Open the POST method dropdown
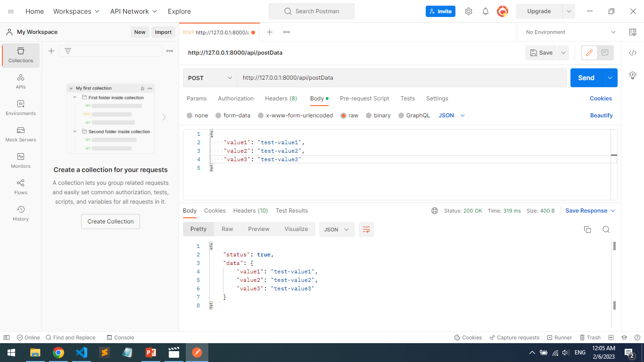This screenshot has height=362, width=644. tap(210, 78)
